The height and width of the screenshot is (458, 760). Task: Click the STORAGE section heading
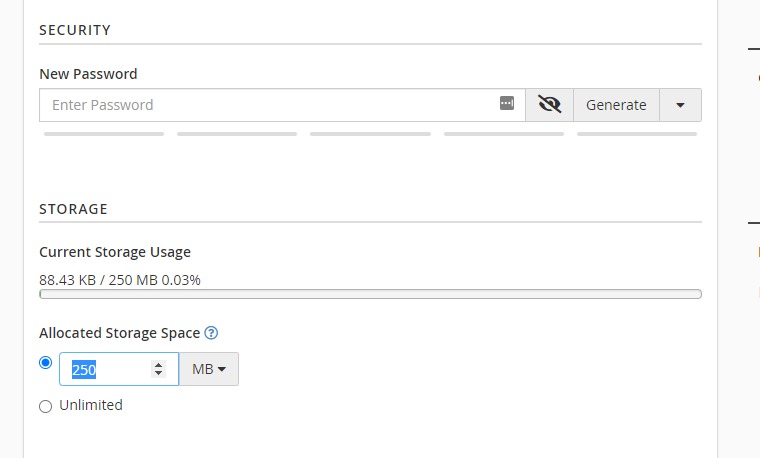[x=73, y=209]
